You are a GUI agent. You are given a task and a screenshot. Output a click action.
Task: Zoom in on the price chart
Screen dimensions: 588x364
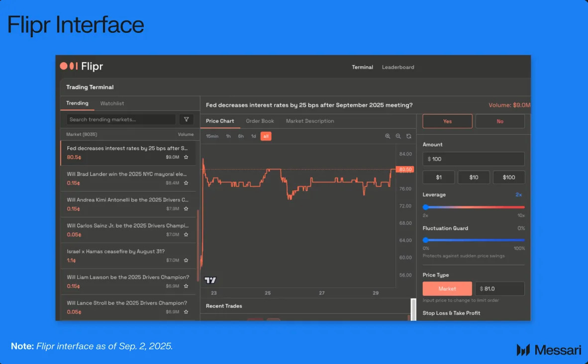[x=388, y=136]
